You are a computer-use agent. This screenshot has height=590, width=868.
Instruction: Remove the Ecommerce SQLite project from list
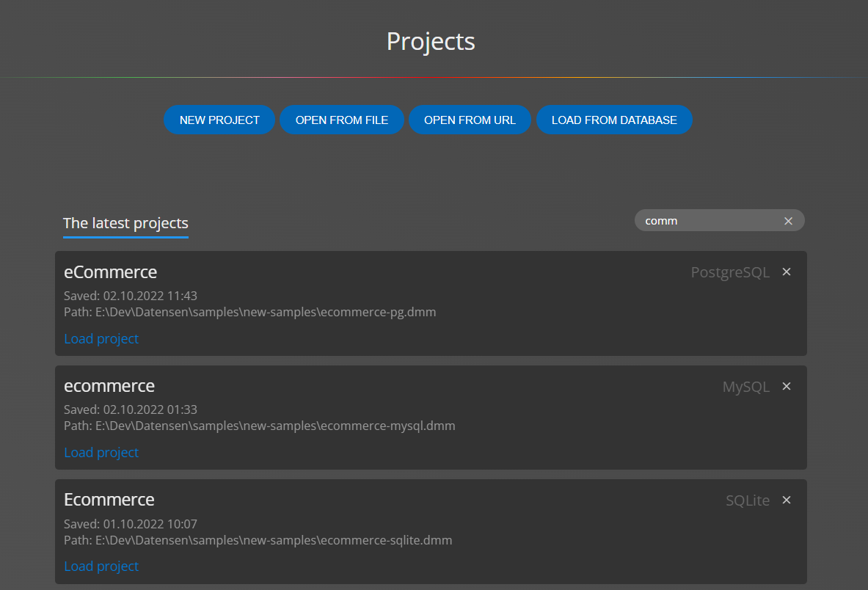point(786,500)
